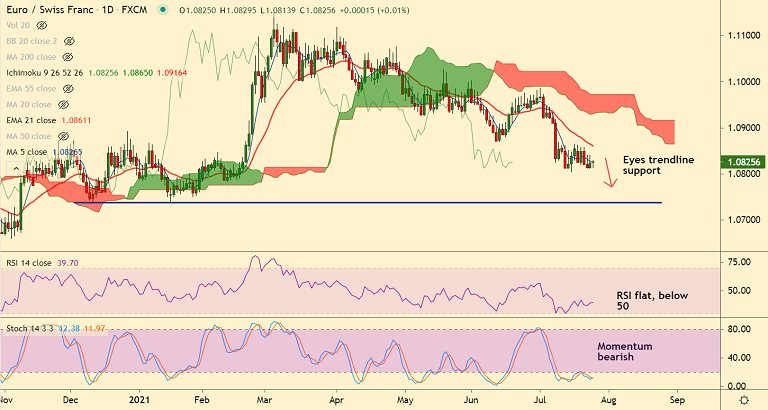768x410 pixels.
Task: Click the 1.10000 price axis label
Action: coord(744,82)
